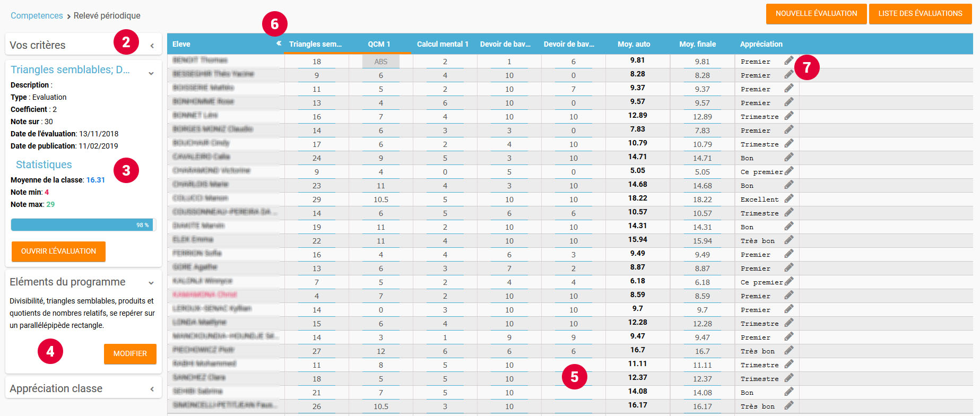Expand the 'Vos critères' panel

click(x=152, y=46)
